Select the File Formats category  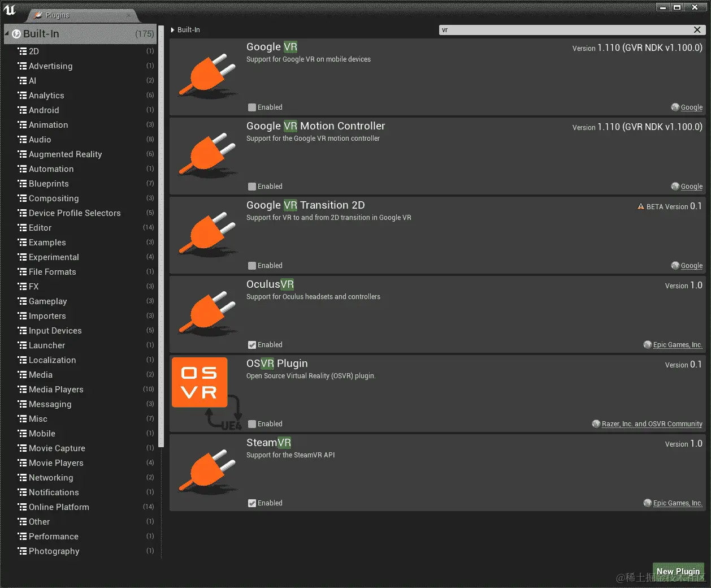pyautogui.click(x=81, y=271)
